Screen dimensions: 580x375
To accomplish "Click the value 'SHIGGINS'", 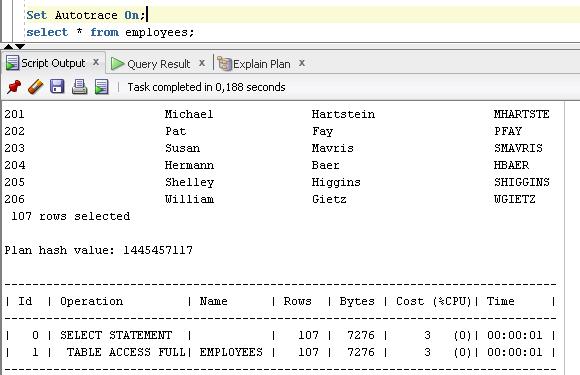I will 522,182.
